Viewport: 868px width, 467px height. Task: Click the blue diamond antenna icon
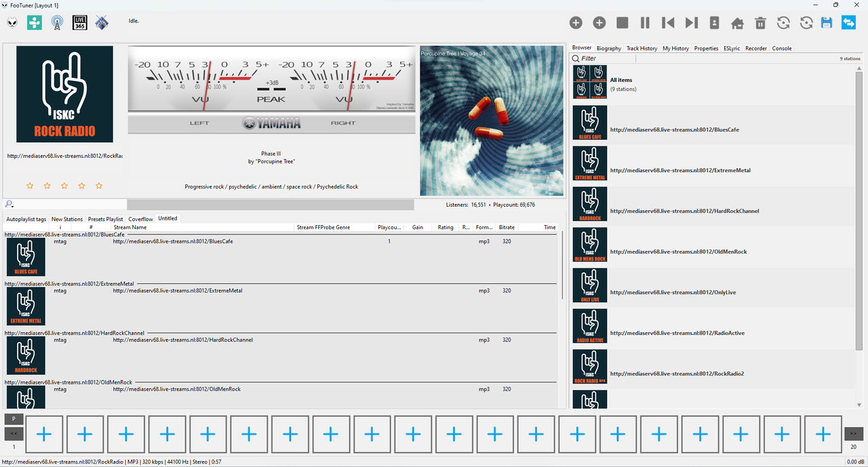[102, 23]
